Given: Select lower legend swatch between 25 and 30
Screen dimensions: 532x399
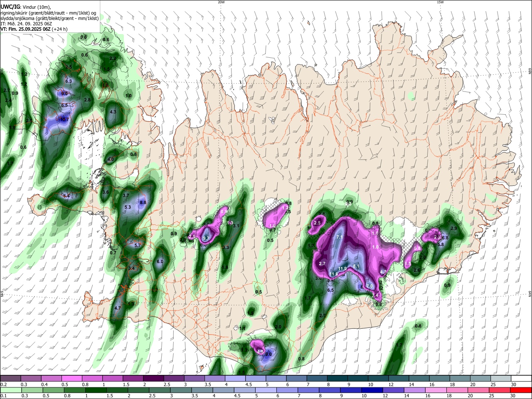Looking at the screenshot, I should click(500, 390).
